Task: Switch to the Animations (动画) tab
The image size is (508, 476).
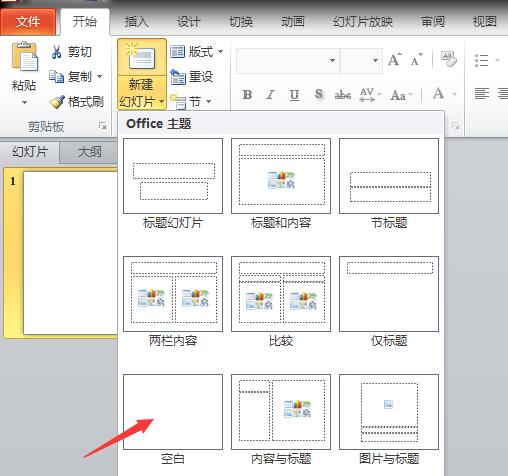Action: pyautogui.click(x=293, y=22)
